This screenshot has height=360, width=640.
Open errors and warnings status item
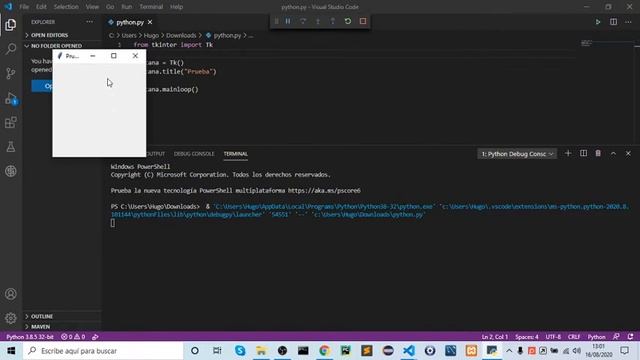click(73, 337)
